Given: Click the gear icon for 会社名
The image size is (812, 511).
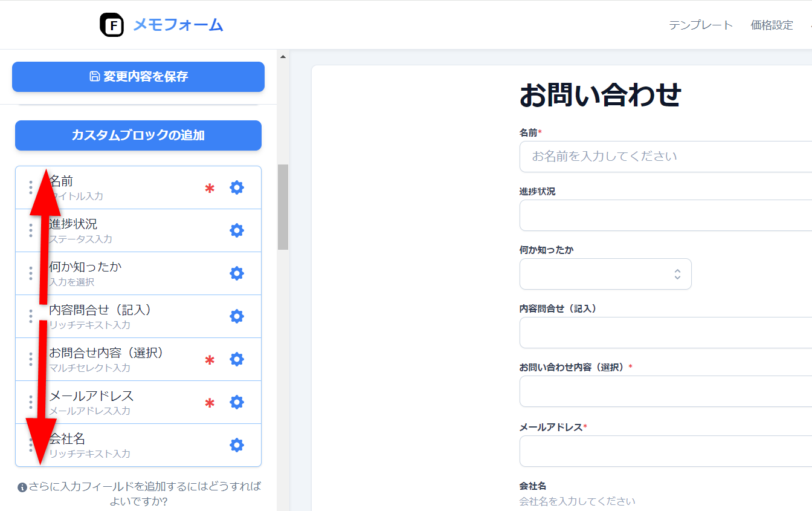Looking at the screenshot, I should pos(237,445).
